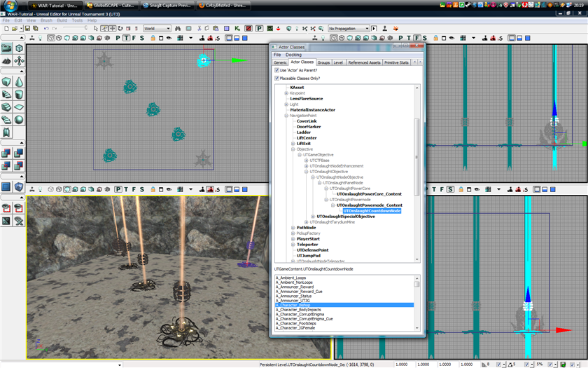Image resolution: width=588 pixels, height=368 pixels.
Task: Click new map icon in toolbar
Action: pos(7,29)
